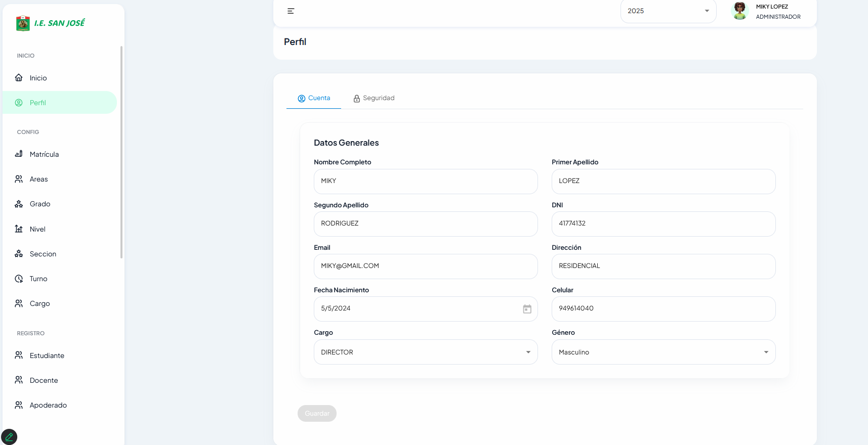The image size is (868, 445).
Task: Select the Cuenta tab
Action: coord(314,98)
